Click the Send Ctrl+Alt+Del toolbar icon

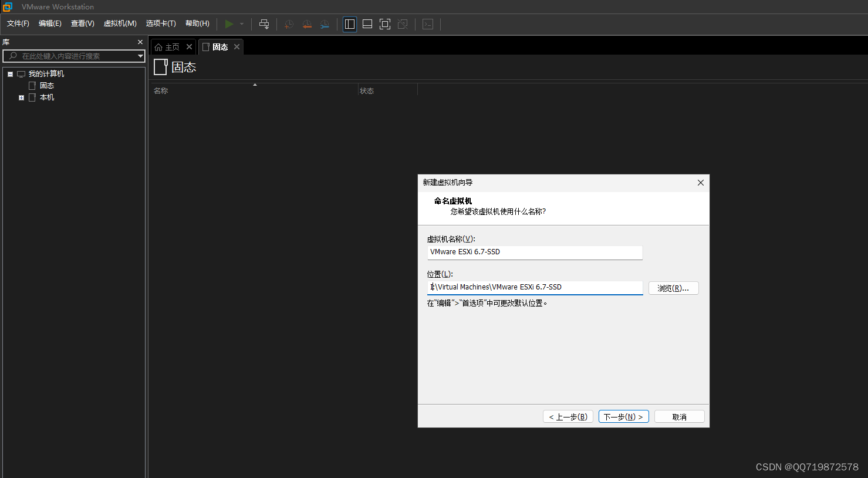(x=264, y=24)
